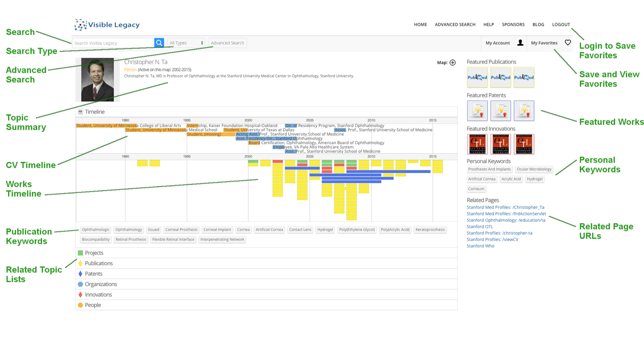
Task: Open the Stanford OTL related link
Action: coord(480,227)
